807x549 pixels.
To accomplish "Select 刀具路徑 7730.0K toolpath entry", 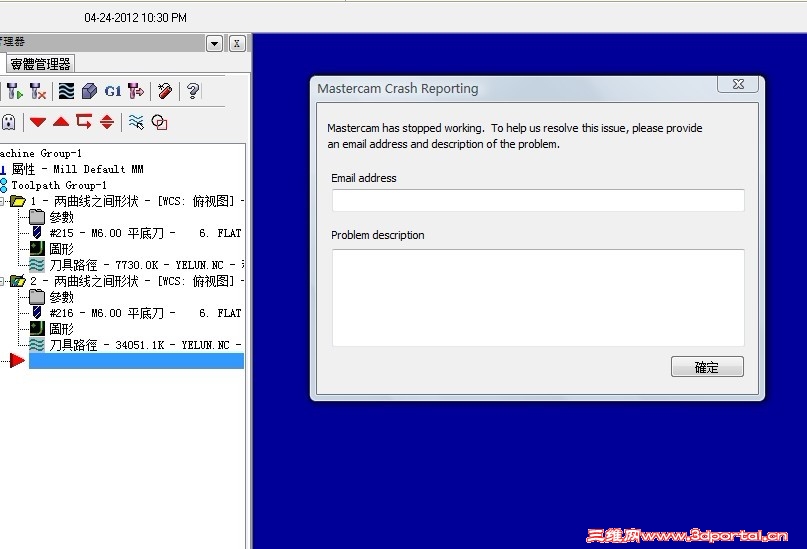I will coord(136,265).
